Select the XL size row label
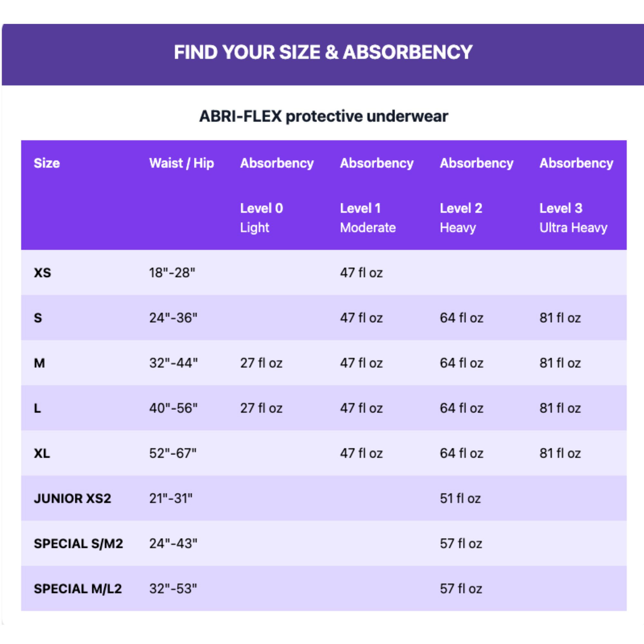The height and width of the screenshot is (644, 644). (42, 453)
